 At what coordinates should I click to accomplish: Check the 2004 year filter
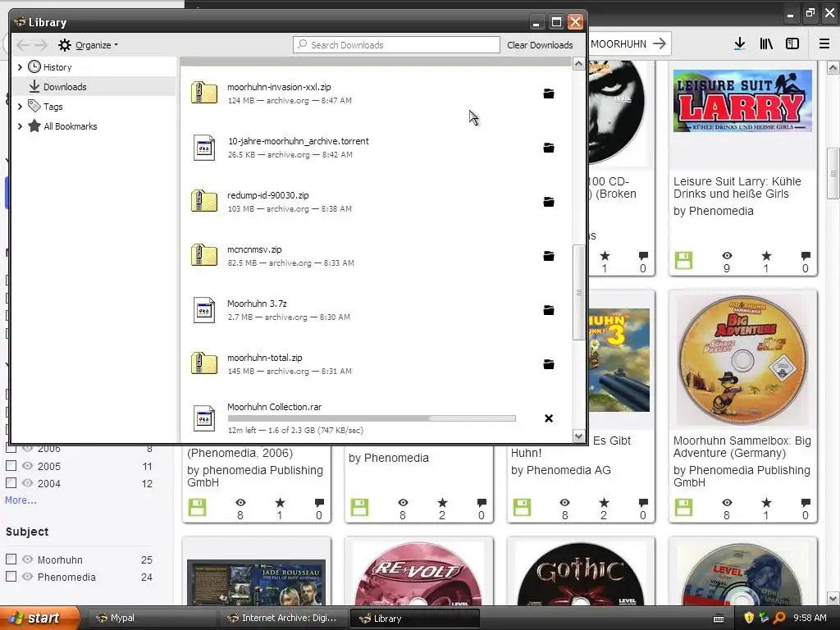tap(11, 482)
